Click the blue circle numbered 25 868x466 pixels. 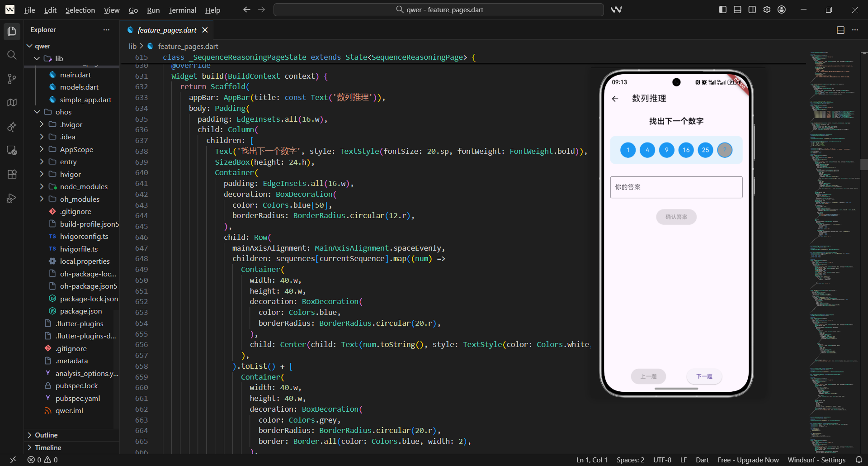(x=705, y=150)
